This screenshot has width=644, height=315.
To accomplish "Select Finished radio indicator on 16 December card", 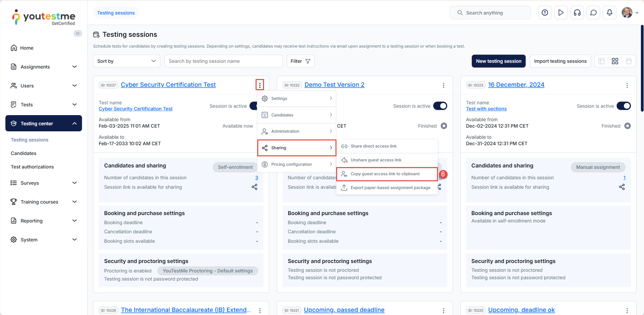I will tap(627, 126).
